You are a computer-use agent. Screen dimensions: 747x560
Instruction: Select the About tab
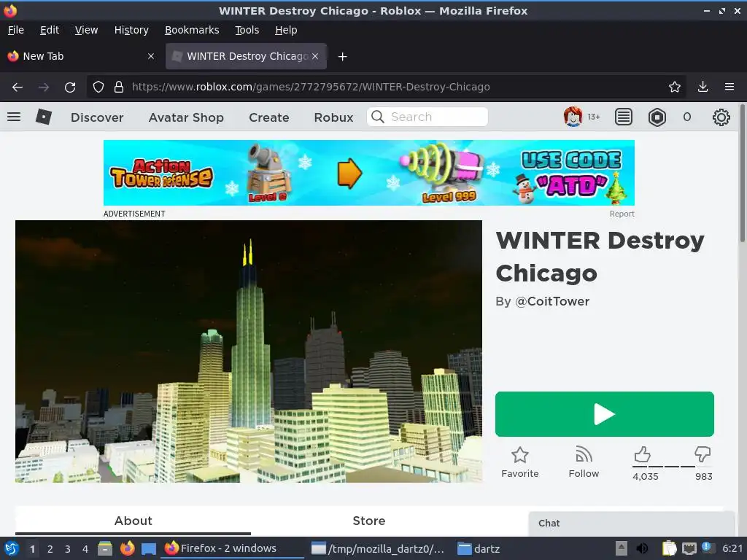pos(133,521)
